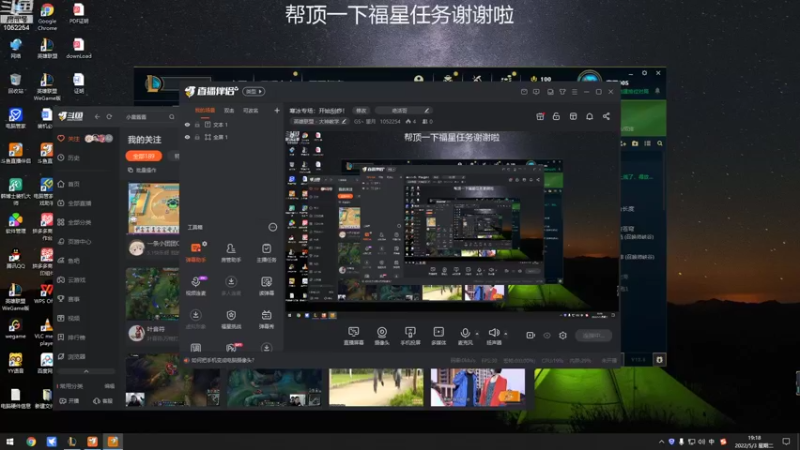Open the Windows notification center icon
Viewport: 800px width, 450px height.
(786, 441)
